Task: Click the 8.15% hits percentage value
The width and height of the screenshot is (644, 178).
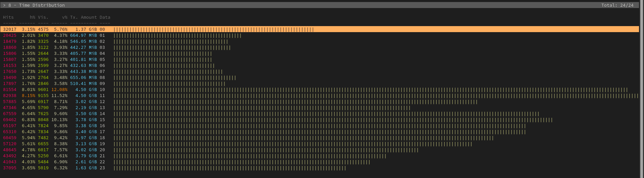Action: coord(29,96)
